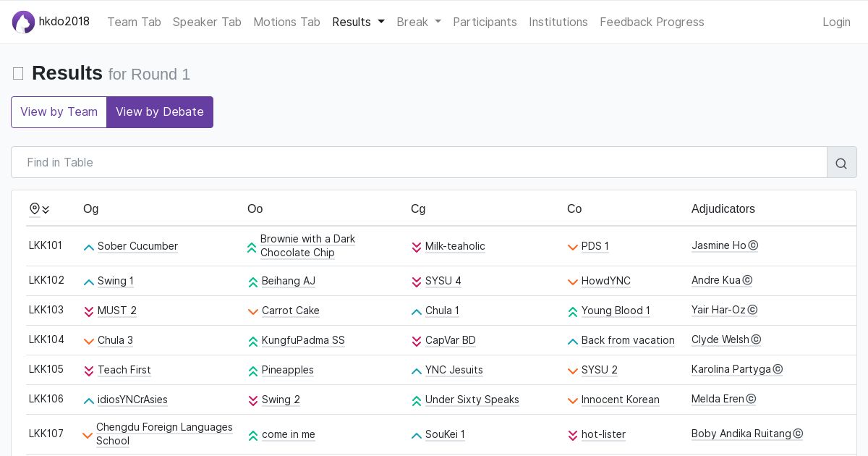Sort table by Og column header

pos(91,208)
